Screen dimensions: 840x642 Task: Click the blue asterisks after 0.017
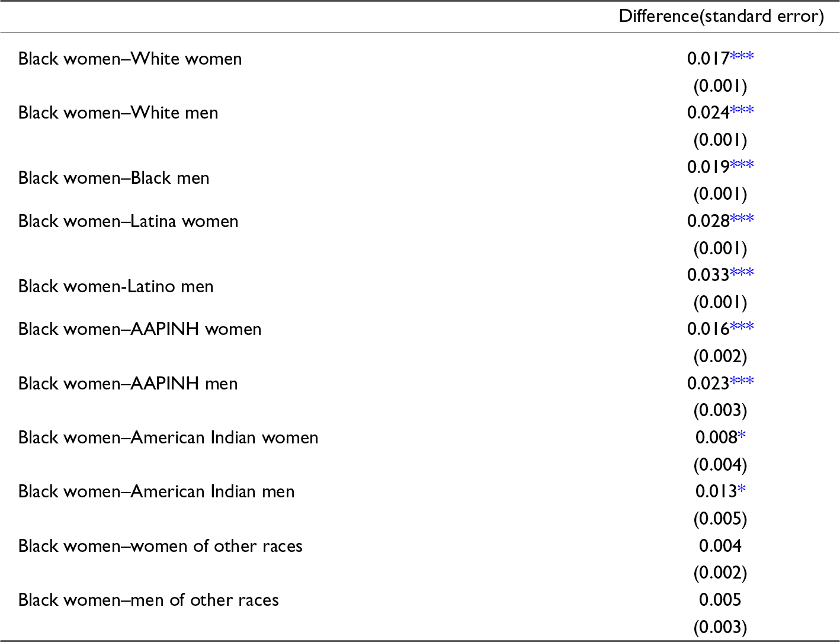click(x=742, y=57)
